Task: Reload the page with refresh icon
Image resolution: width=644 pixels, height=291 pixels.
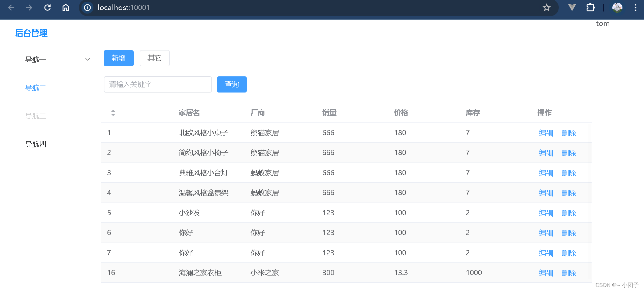Action: [47, 7]
